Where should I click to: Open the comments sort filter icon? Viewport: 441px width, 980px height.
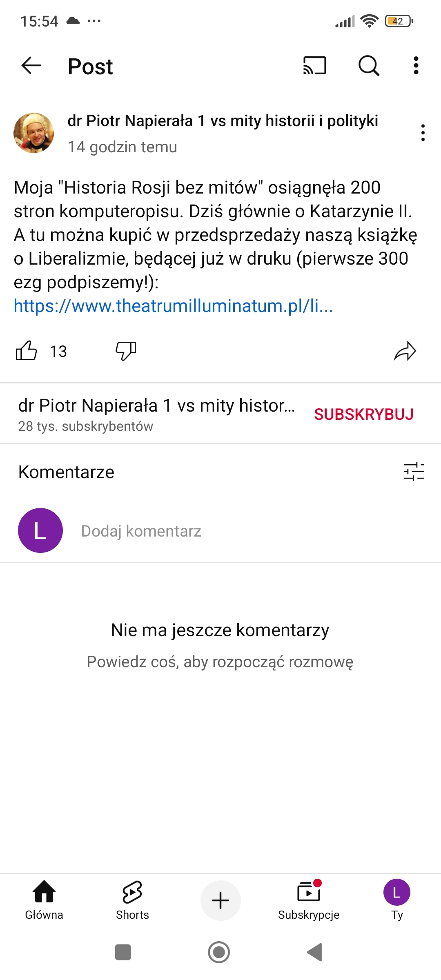(x=414, y=472)
